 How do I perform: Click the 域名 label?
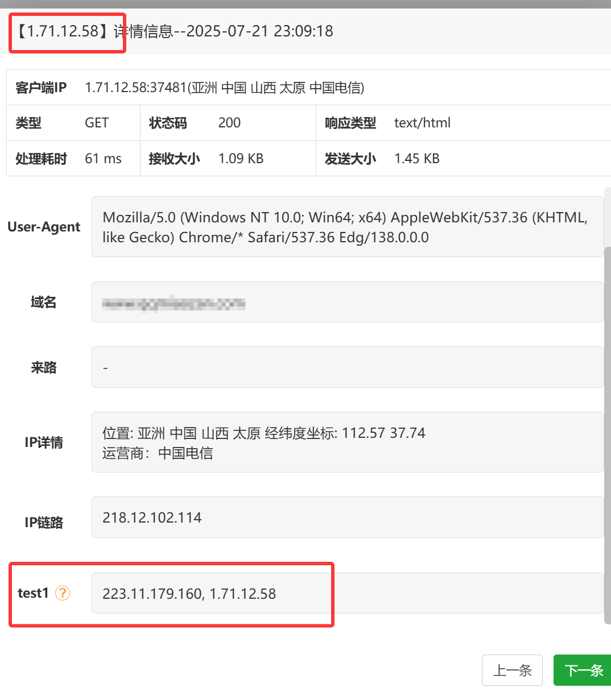(x=44, y=302)
